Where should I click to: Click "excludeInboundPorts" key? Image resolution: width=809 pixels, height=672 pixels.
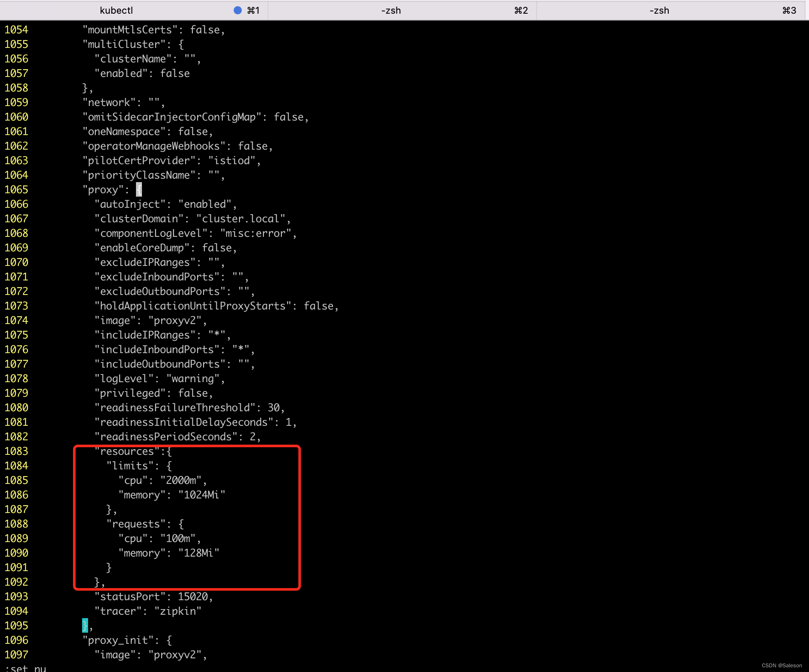click(x=157, y=277)
